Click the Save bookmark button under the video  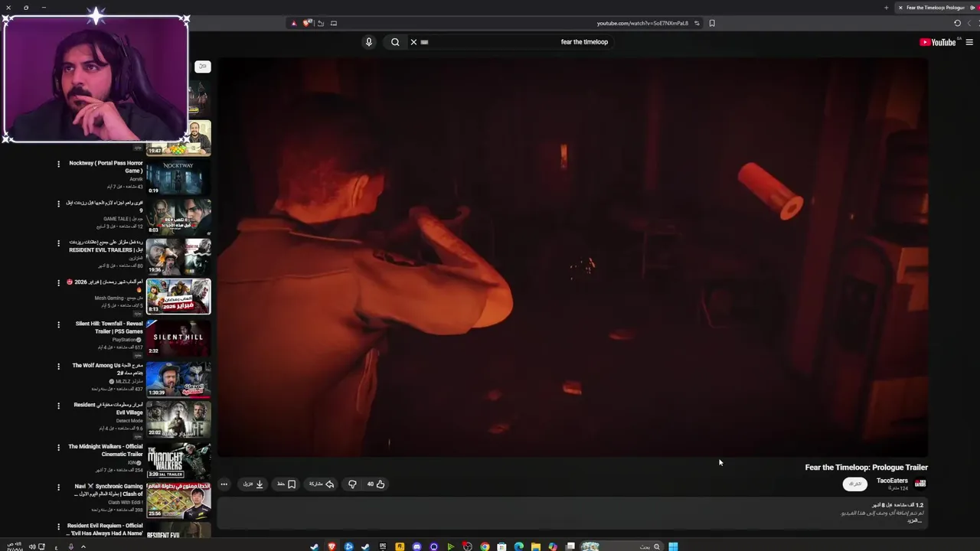pos(286,484)
